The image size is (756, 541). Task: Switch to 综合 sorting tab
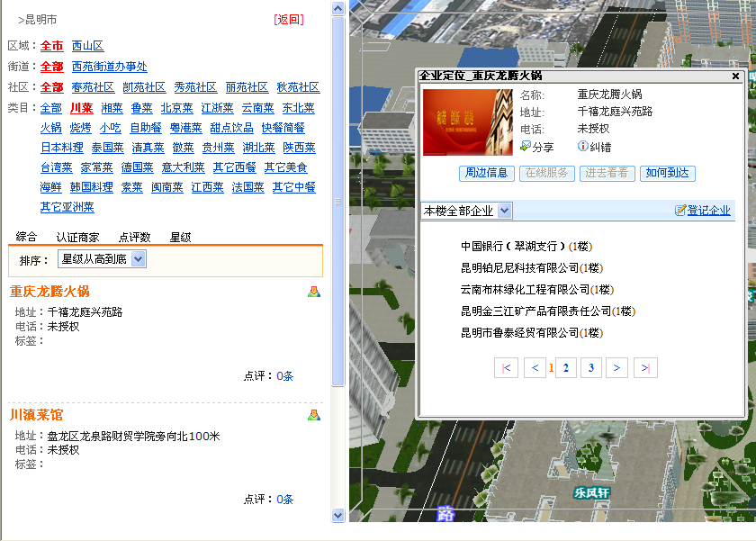point(26,237)
